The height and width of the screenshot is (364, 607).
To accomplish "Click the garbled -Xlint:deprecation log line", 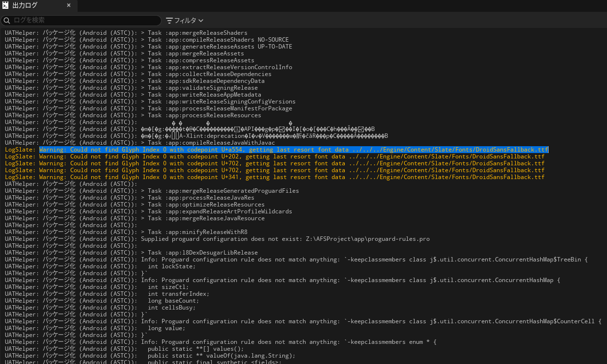I will tap(196, 136).
